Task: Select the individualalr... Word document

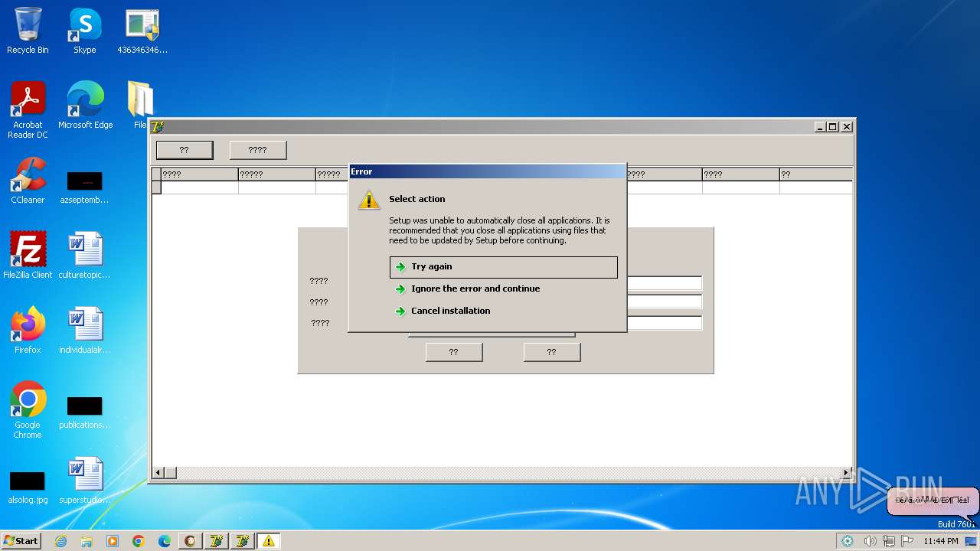Action: pyautogui.click(x=85, y=331)
